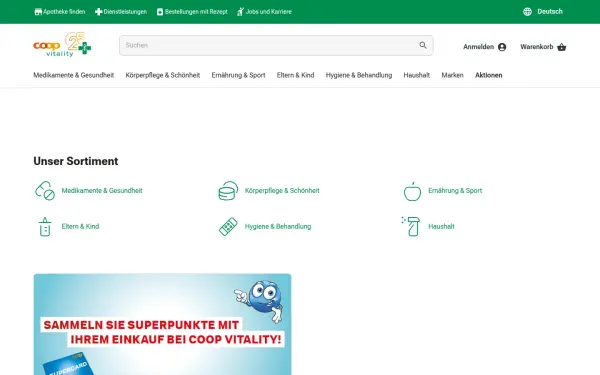Viewport: 600px width, 375px height.
Task: Click the baby bottle icon in Sortiment
Action: click(x=45, y=227)
